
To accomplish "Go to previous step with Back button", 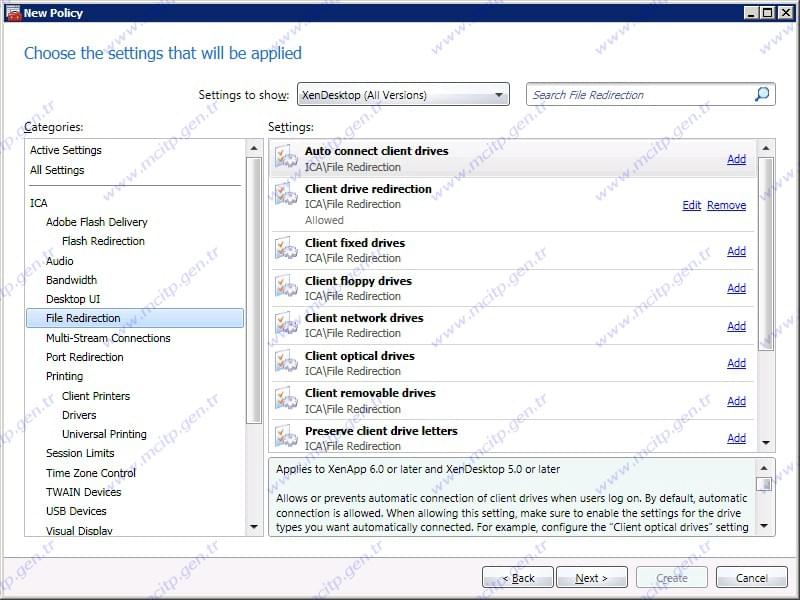I will click(518, 578).
